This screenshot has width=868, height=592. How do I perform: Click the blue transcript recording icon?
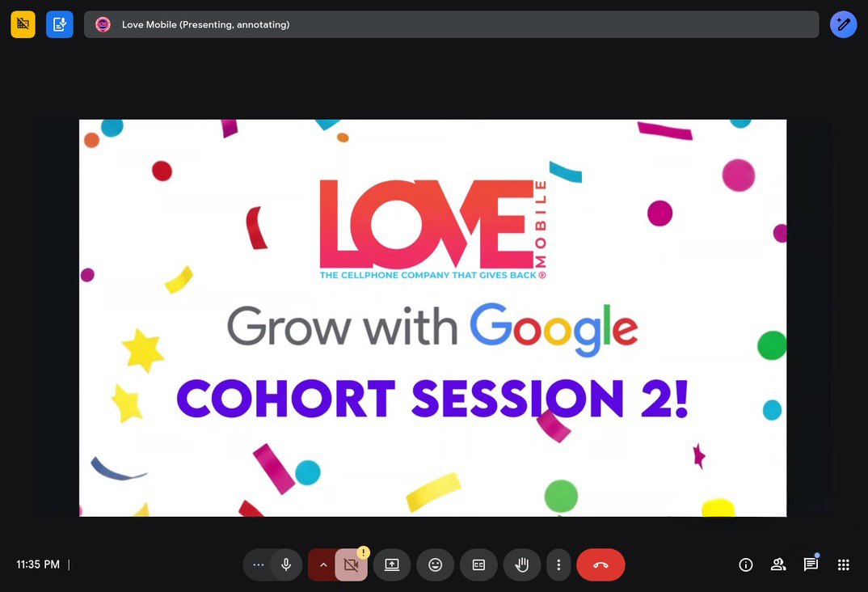pyautogui.click(x=59, y=24)
